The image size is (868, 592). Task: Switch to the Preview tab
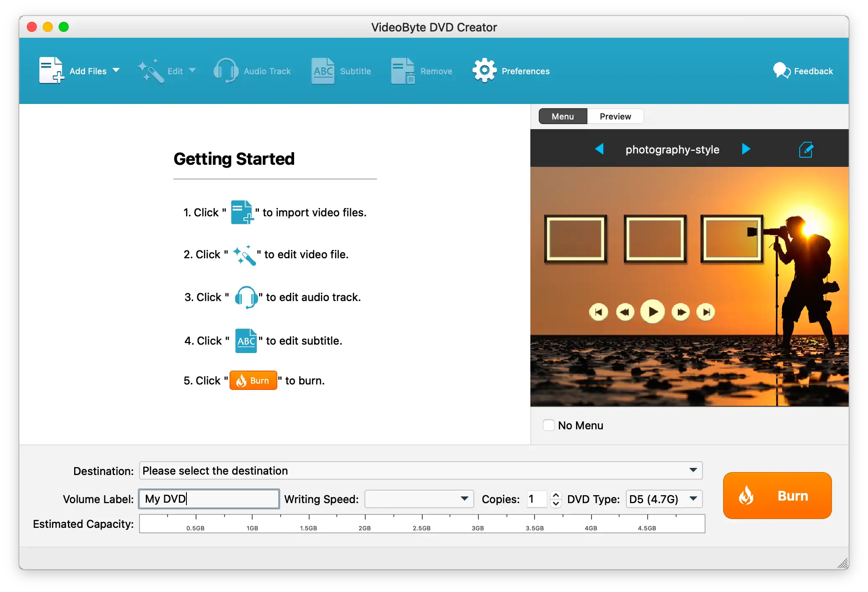tap(615, 116)
